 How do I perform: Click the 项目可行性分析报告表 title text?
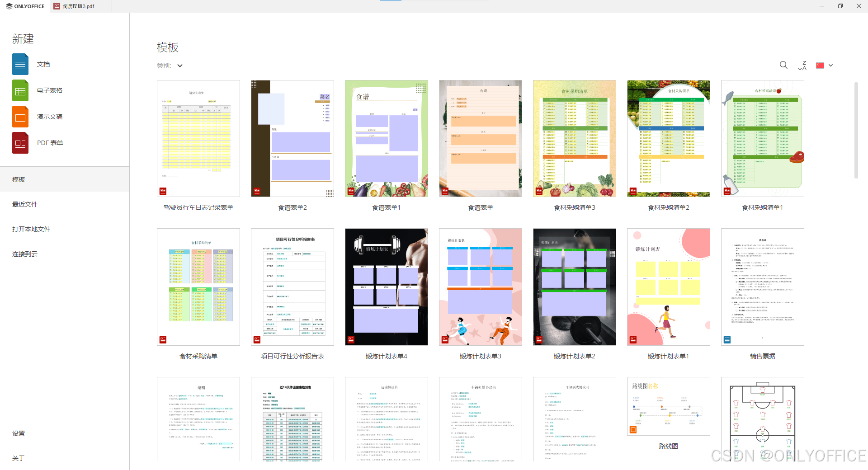(x=292, y=356)
